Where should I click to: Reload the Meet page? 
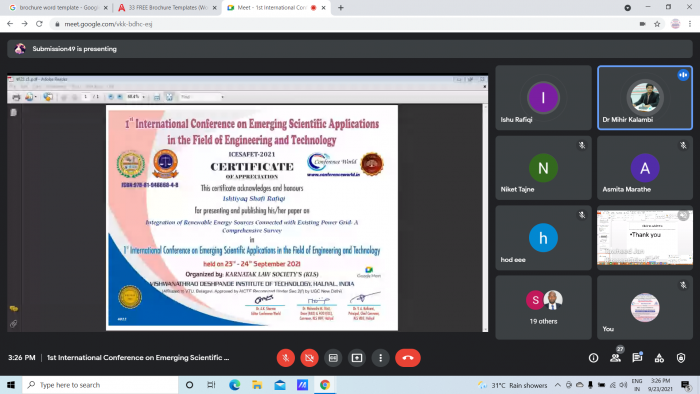tap(39, 24)
